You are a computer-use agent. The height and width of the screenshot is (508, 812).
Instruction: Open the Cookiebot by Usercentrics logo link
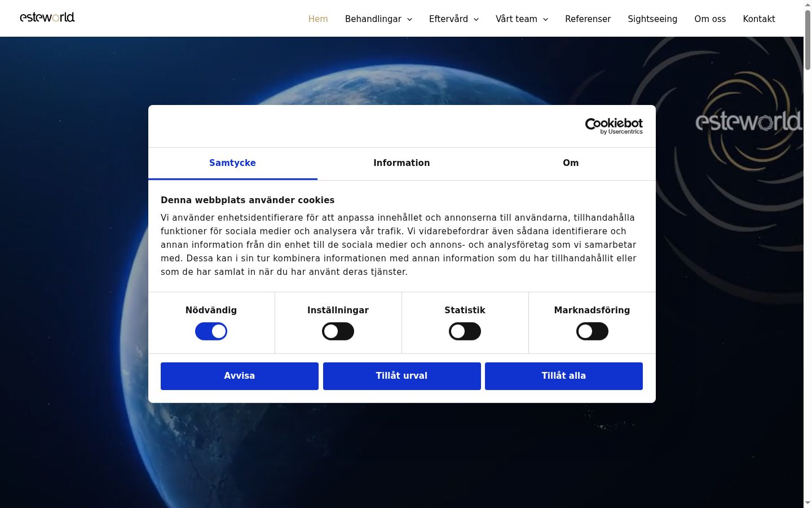tap(614, 126)
